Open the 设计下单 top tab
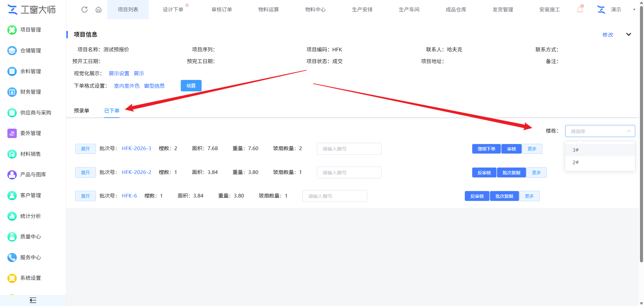 pyautogui.click(x=173, y=9)
